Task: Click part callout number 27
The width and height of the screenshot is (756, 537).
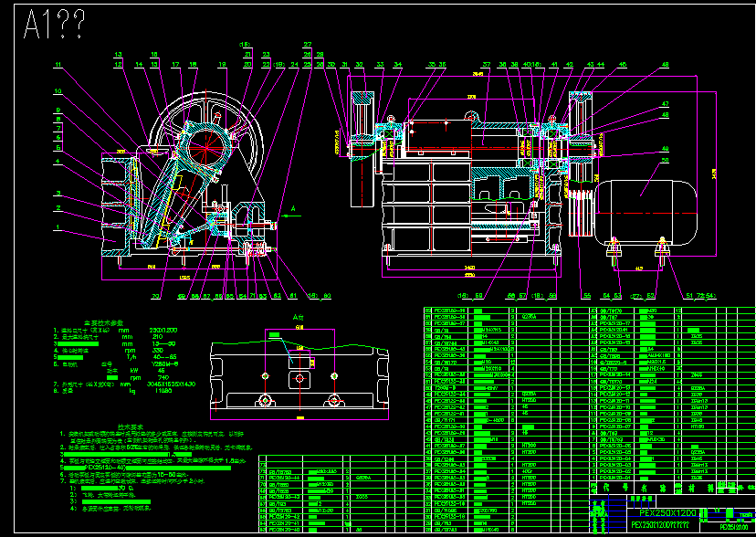Action: 308,45
